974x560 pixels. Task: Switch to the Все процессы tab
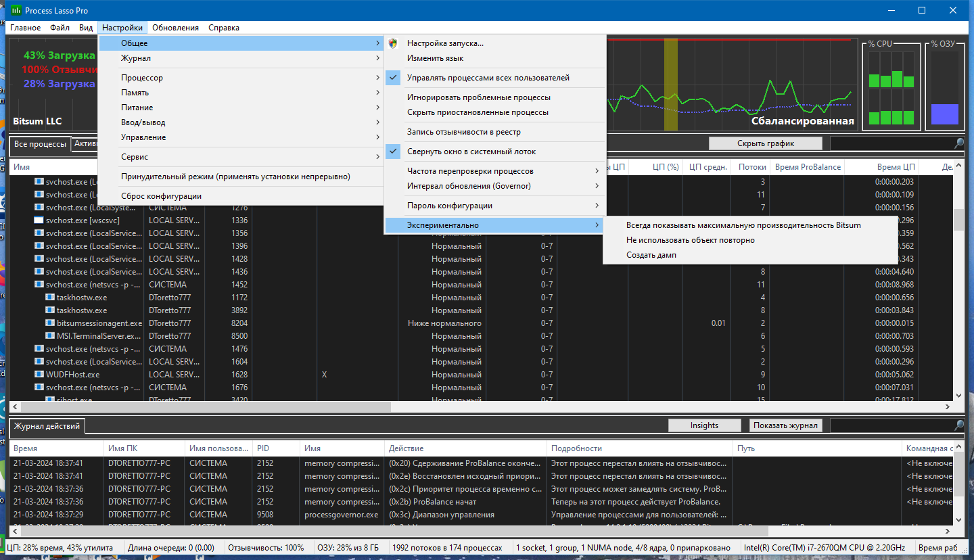coord(41,144)
